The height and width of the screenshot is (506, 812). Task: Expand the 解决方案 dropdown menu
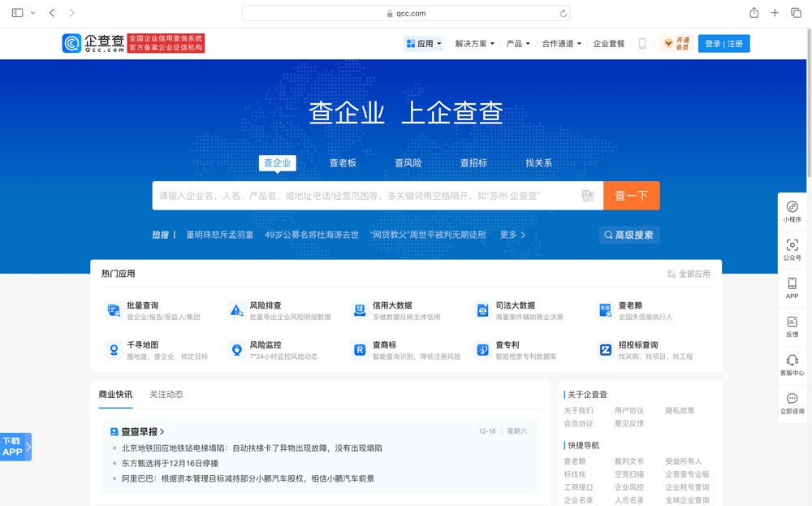coord(475,44)
